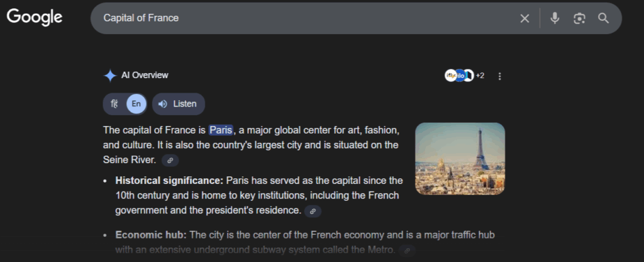Click the Historical significance bullet heading
Screen dimensions: 644x262
pyautogui.click(x=169, y=180)
